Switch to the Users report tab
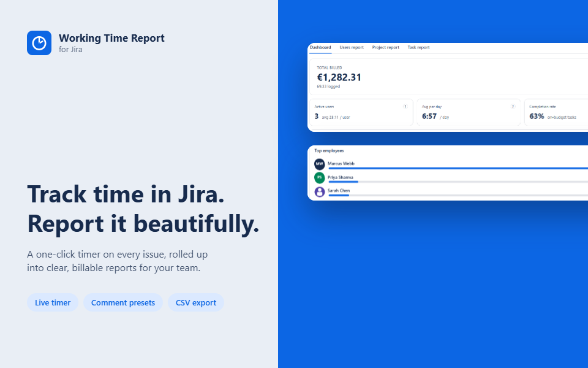 coord(352,48)
